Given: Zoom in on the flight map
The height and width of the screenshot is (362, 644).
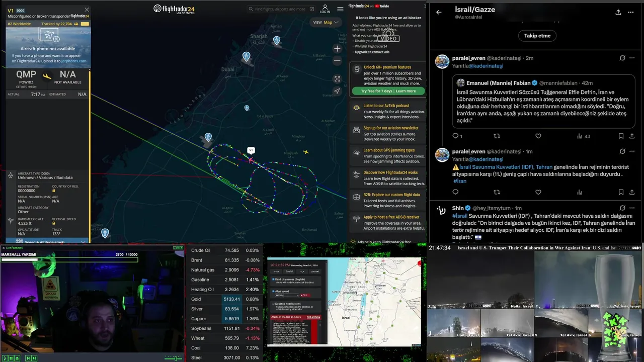Looking at the screenshot, I should tap(337, 49).
